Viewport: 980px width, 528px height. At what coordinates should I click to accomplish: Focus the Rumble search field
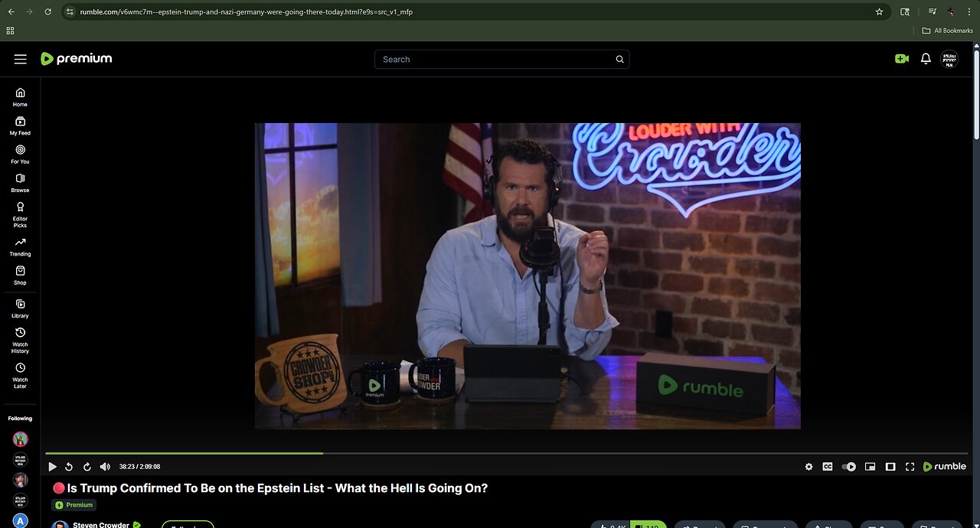(x=501, y=60)
